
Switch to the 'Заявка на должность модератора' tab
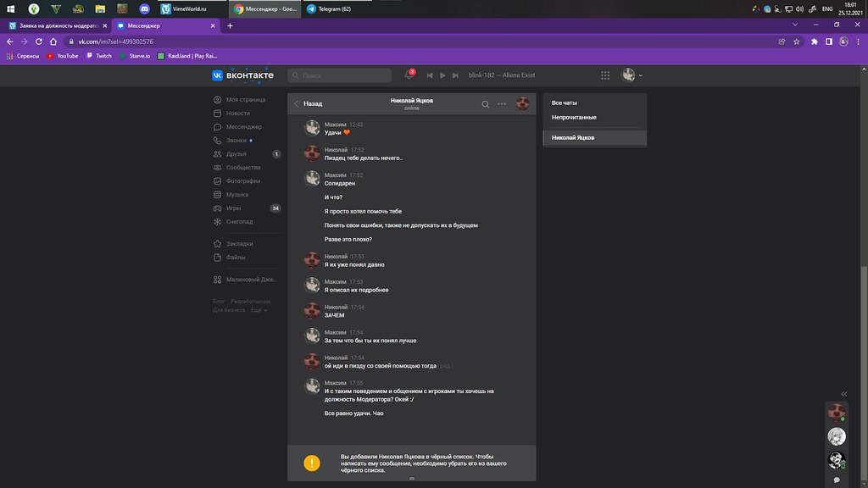click(x=55, y=25)
